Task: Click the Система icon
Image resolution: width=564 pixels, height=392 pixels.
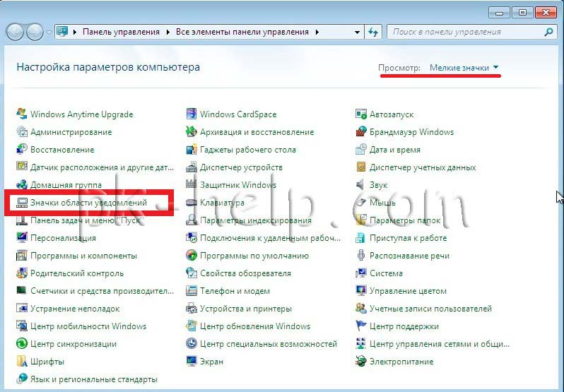Action: (x=360, y=273)
